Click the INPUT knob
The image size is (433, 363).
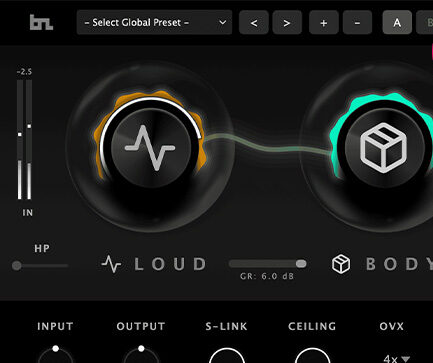55,355
